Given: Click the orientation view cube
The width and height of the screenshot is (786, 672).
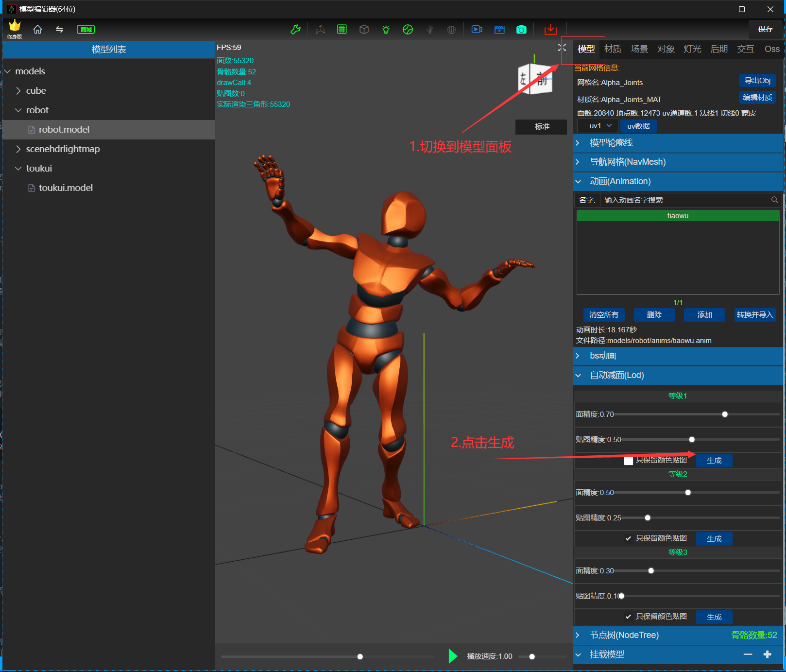Looking at the screenshot, I should click(535, 79).
